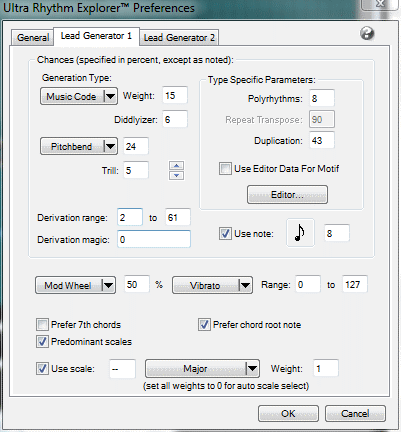Open the Lead Generator 2 tab
Screen dimensions: 401x432
pos(179,37)
